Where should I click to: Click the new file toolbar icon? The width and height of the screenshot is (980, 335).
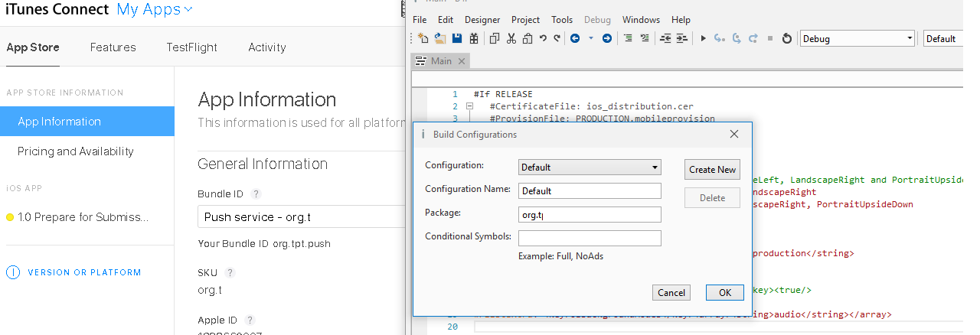[423, 38]
